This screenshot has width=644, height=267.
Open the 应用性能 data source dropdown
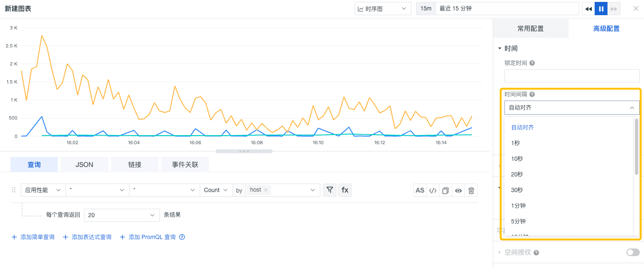pyautogui.click(x=43, y=190)
